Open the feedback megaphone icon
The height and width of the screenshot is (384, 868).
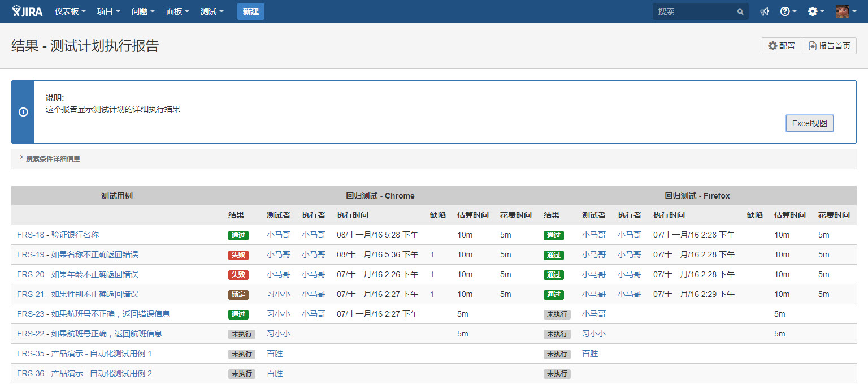[765, 11]
